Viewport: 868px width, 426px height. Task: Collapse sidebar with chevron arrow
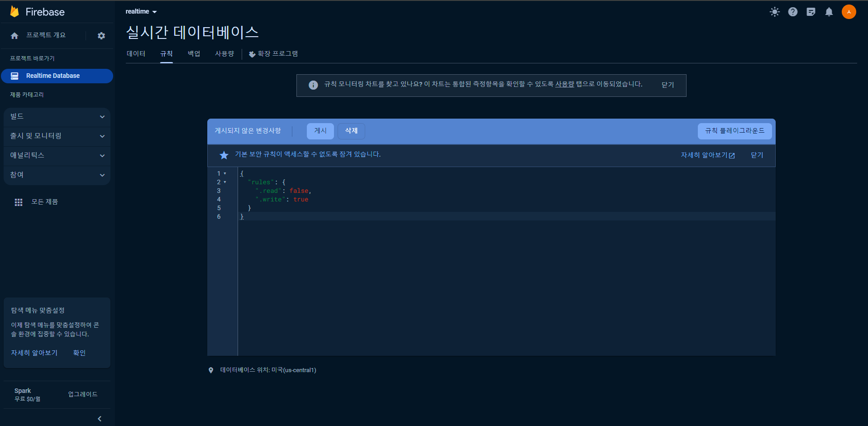(x=100, y=419)
